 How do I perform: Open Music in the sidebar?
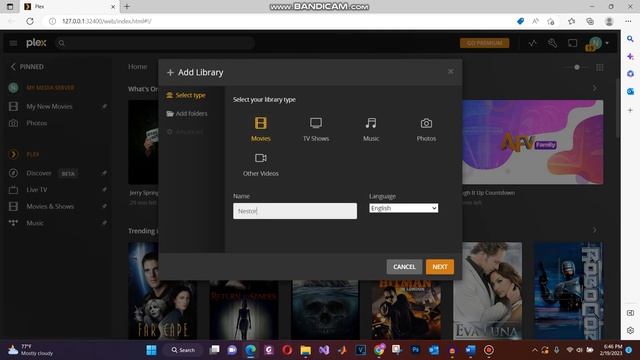[35, 223]
